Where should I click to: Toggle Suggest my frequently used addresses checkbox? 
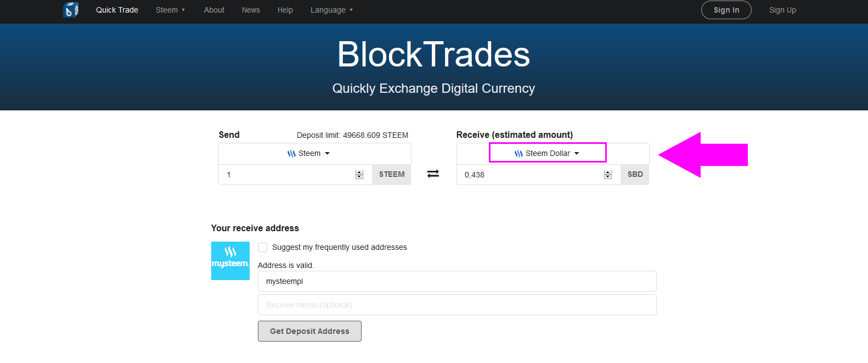click(263, 247)
